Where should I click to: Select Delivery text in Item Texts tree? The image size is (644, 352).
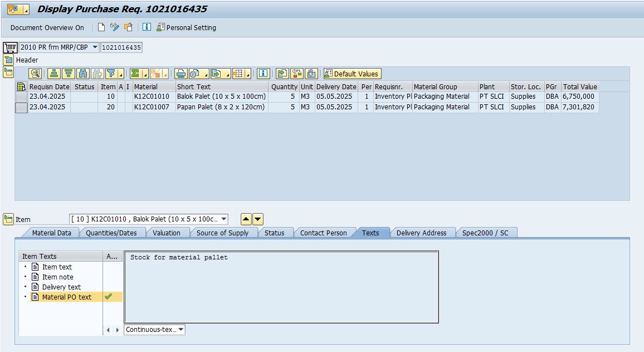(61, 287)
